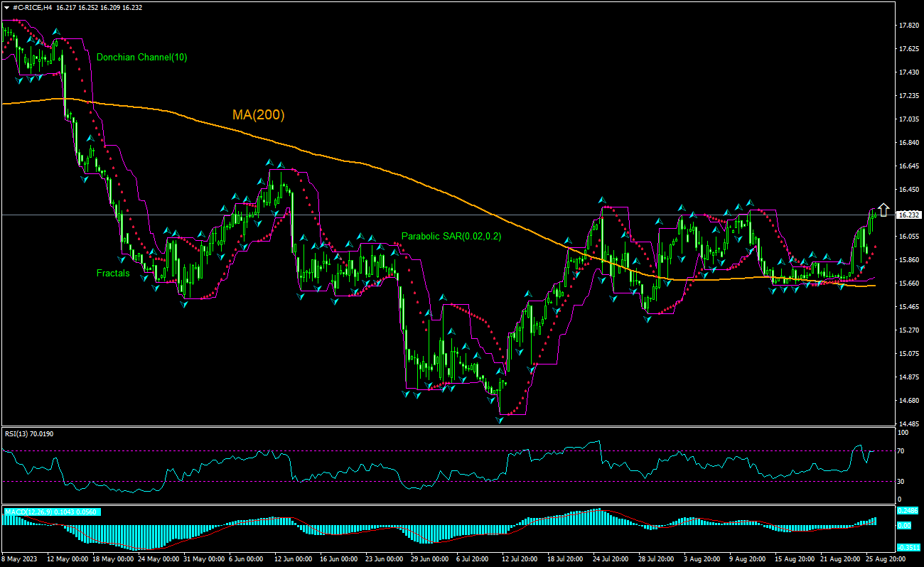
Task: Click the down fractal below the 31 May low
Action: [x=184, y=304]
